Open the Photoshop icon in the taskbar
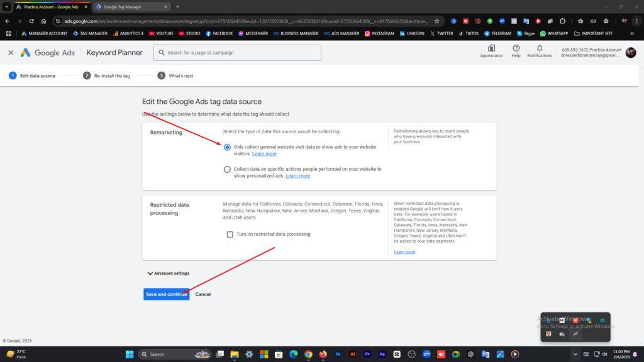Screen dimensions: 644x362 pyautogui.click(x=338, y=354)
